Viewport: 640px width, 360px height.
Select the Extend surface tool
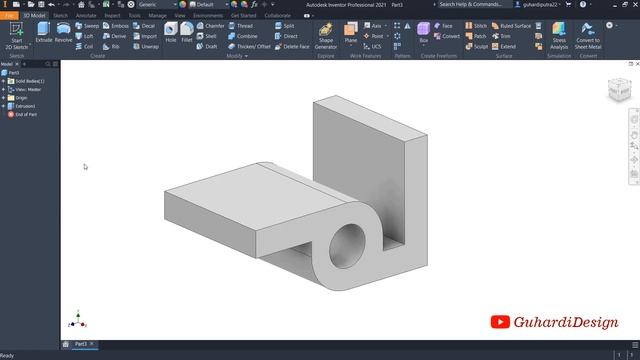point(504,47)
